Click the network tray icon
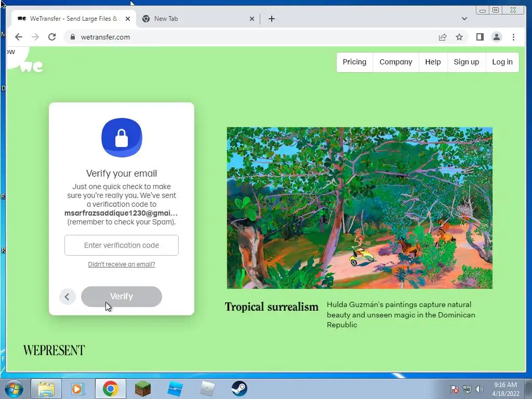532x399 pixels. click(467, 389)
